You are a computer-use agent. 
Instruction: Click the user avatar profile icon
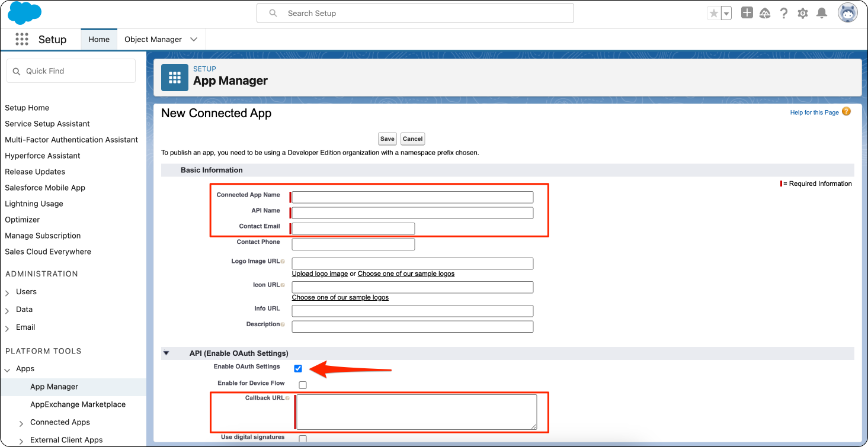[848, 12]
